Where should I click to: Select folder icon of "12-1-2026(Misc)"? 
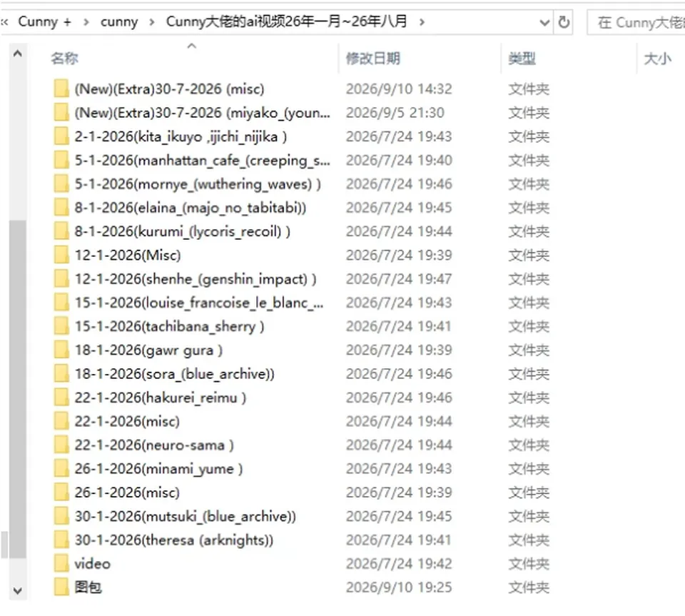(61, 255)
